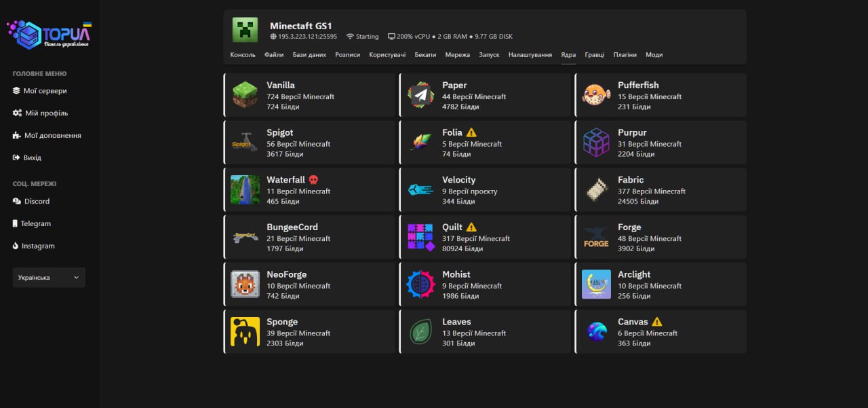Click the Waterfall red skull icon
This screenshot has width=868, height=408.
coord(313,180)
